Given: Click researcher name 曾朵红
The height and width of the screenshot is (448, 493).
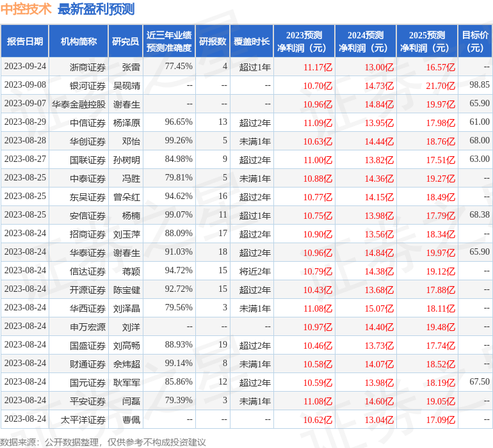Looking at the screenshot, I should [x=126, y=197].
